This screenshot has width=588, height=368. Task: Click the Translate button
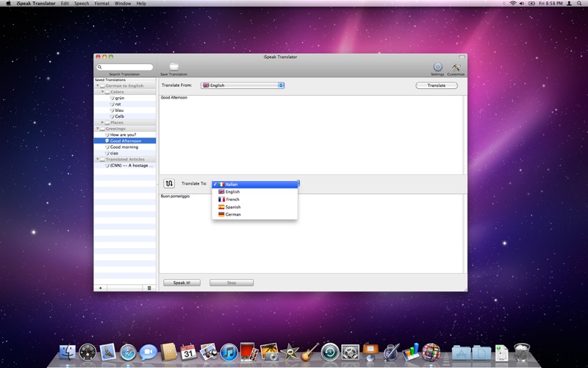click(437, 85)
